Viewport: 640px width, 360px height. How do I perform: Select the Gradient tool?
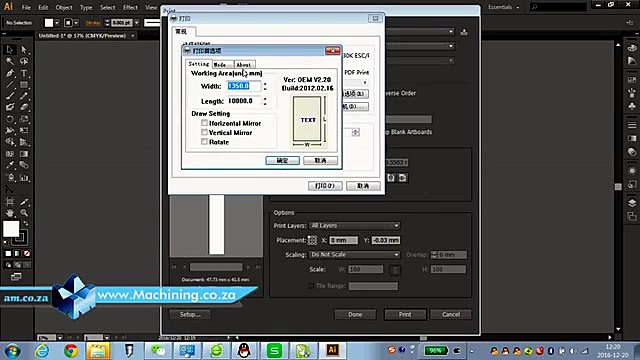pyautogui.click(x=24, y=154)
